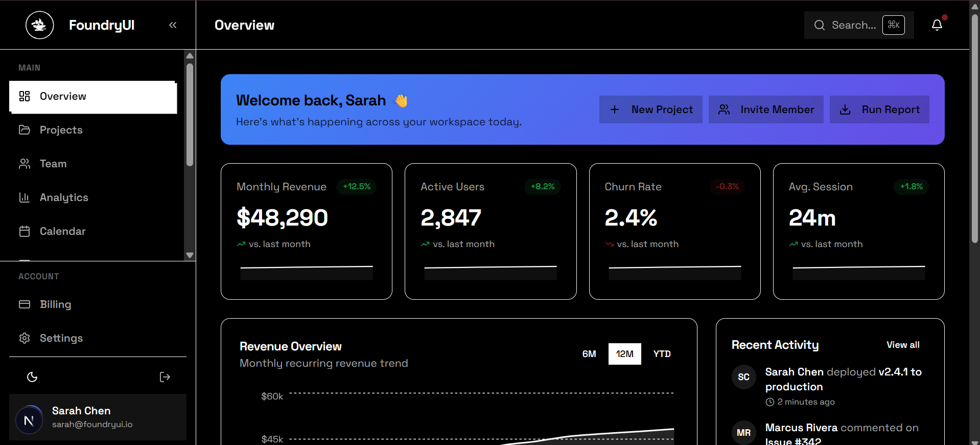Click the Revenue Overview heading
Screen dimensions: 980x445
(x=290, y=346)
